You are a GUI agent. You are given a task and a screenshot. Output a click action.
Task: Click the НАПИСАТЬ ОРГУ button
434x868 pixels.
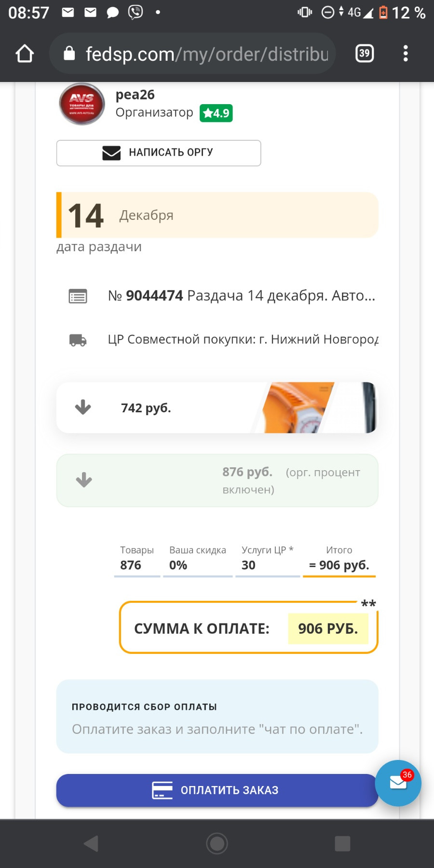[x=159, y=153]
